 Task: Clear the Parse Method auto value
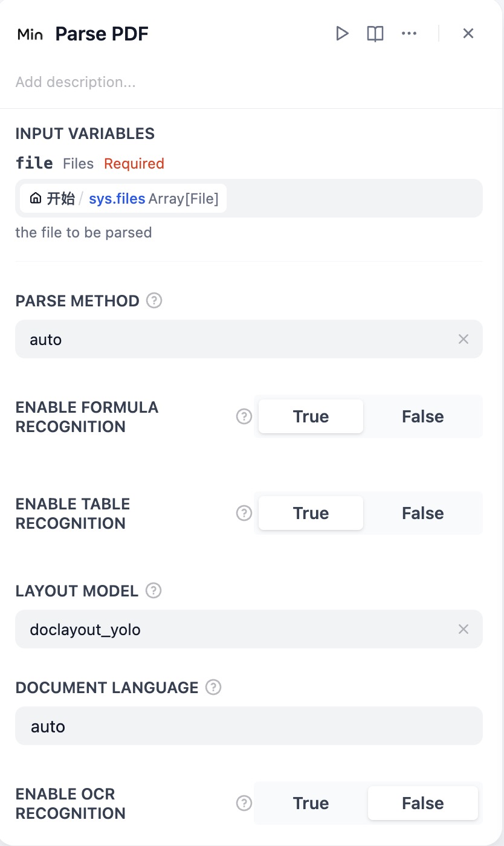pyautogui.click(x=464, y=339)
